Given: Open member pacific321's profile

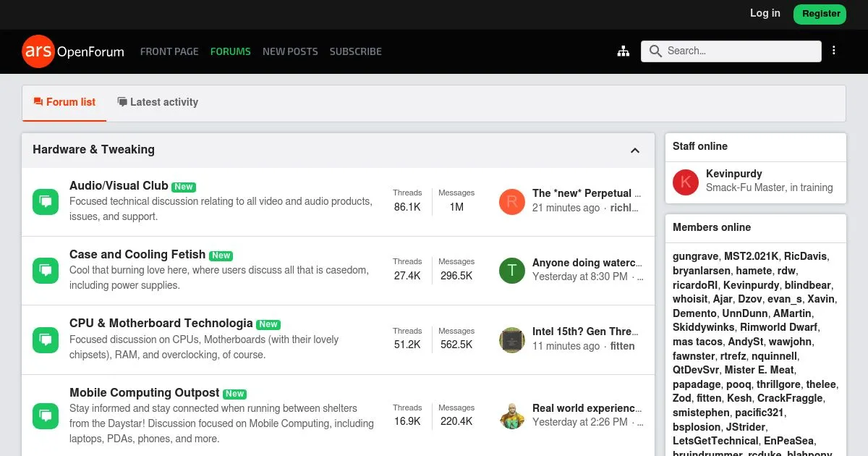Looking at the screenshot, I should click(759, 413).
